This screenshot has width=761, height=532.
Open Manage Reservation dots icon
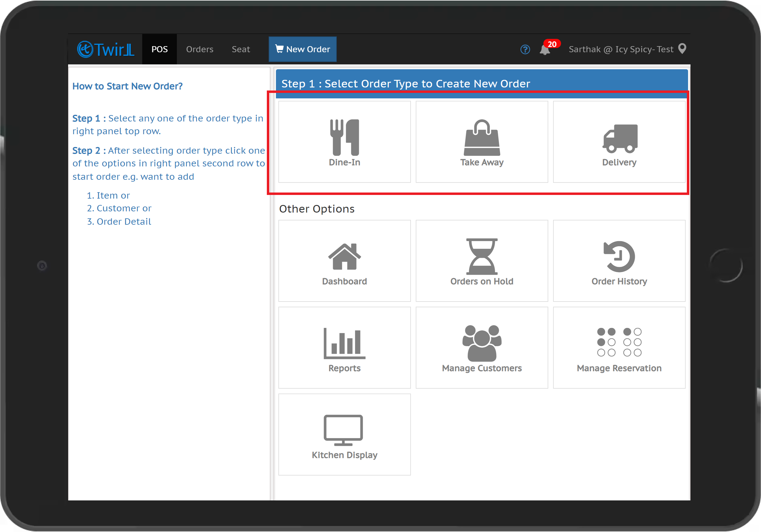coord(619,342)
